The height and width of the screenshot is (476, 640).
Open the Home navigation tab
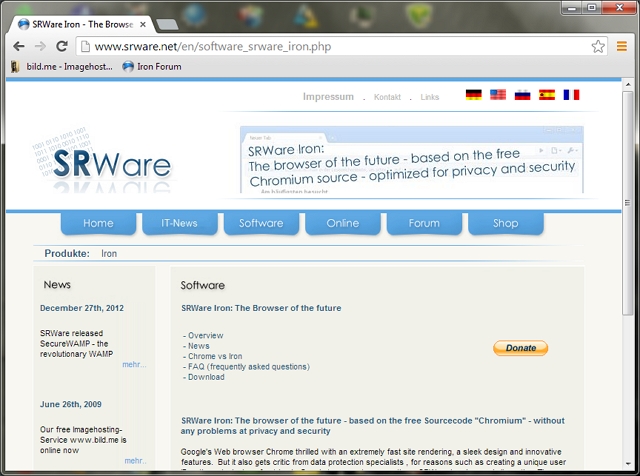click(x=98, y=223)
